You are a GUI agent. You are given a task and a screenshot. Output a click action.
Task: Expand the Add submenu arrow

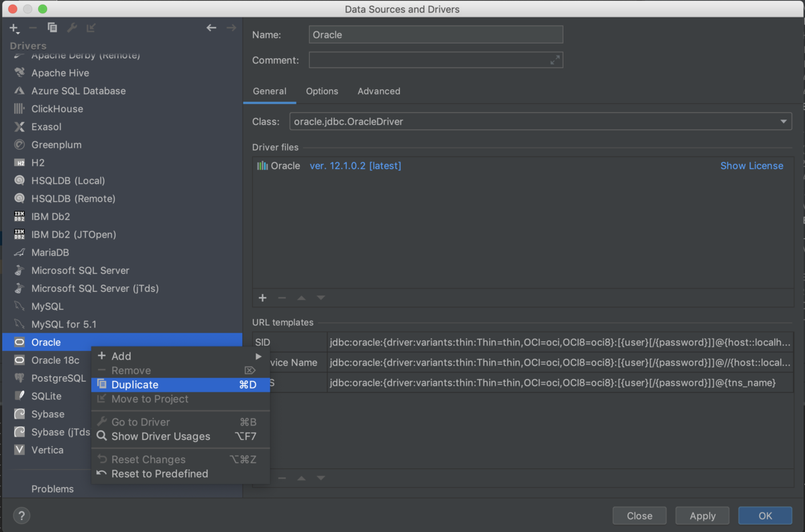pyautogui.click(x=258, y=356)
